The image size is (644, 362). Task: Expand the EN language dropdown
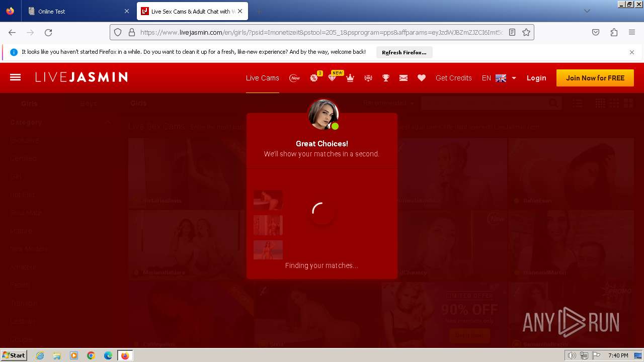tap(499, 78)
